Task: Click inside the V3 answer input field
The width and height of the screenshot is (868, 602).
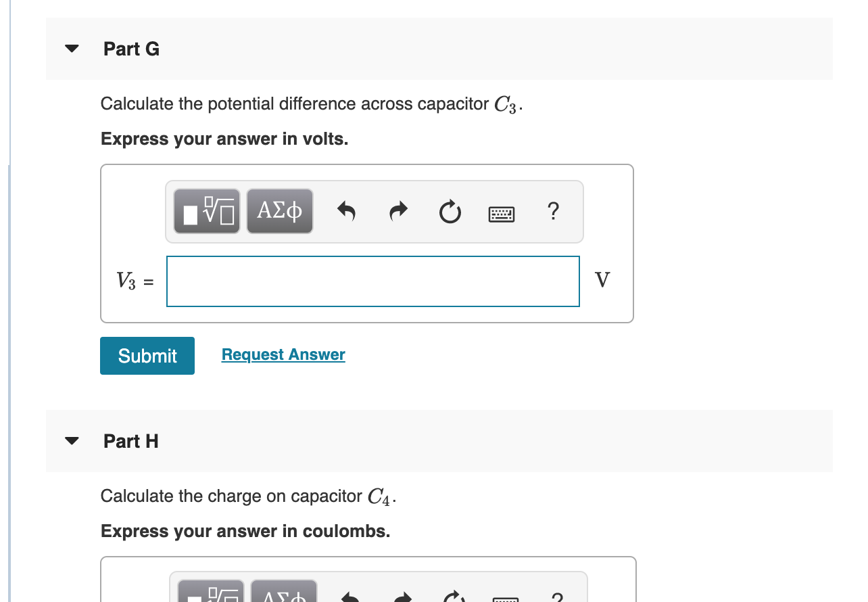Action: click(x=372, y=281)
